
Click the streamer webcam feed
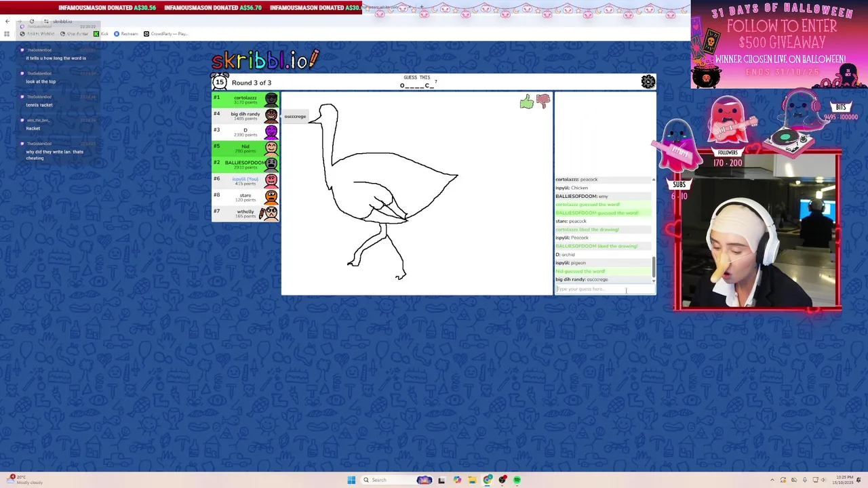758,232
